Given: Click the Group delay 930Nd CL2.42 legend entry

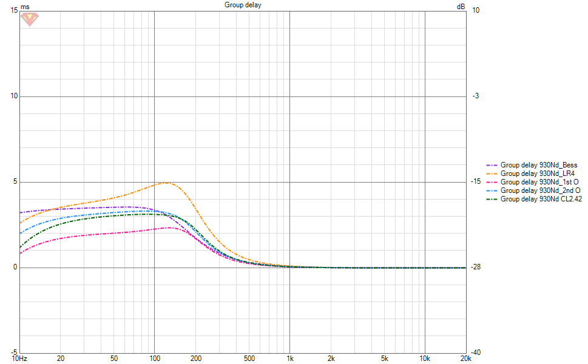Looking at the screenshot, I should (x=533, y=199).
